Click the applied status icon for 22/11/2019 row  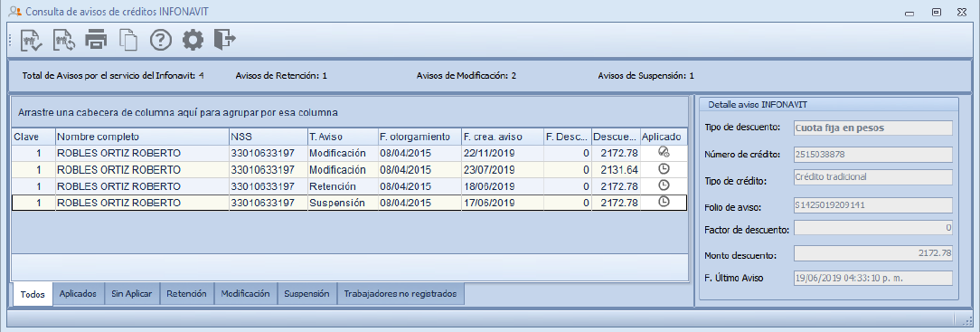pos(664,153)
